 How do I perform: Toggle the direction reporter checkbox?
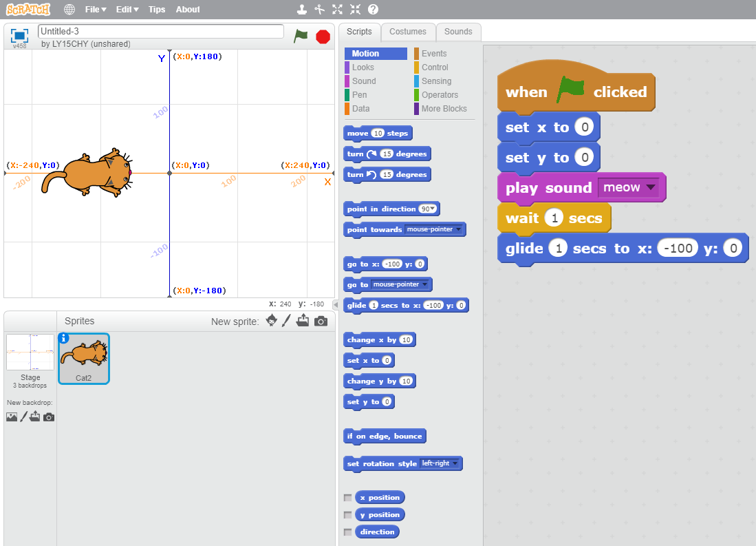[348, 532]
